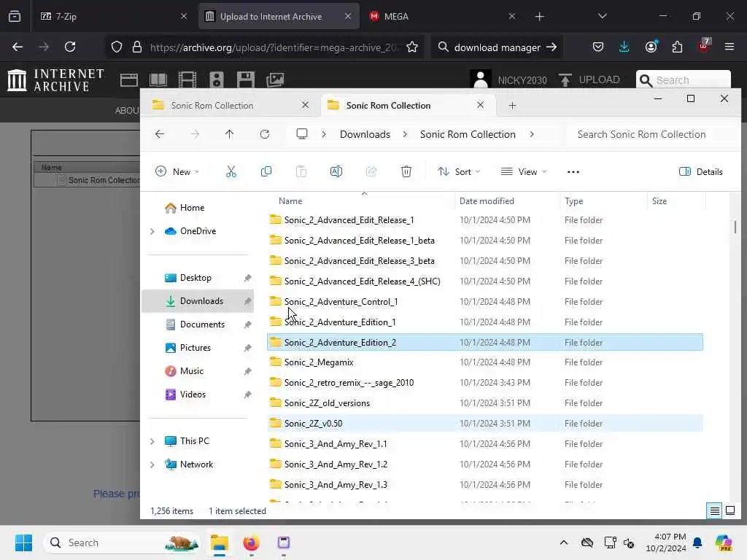
Task: Open Internet Archive Software floppy icon
Action: click(245, 79)
